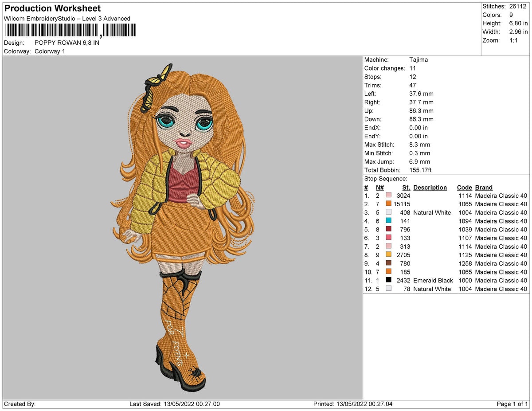Image resolution: width=532 pixels, height=411 pixels.
Task: Click the Description column header
Action: point(430,188)
